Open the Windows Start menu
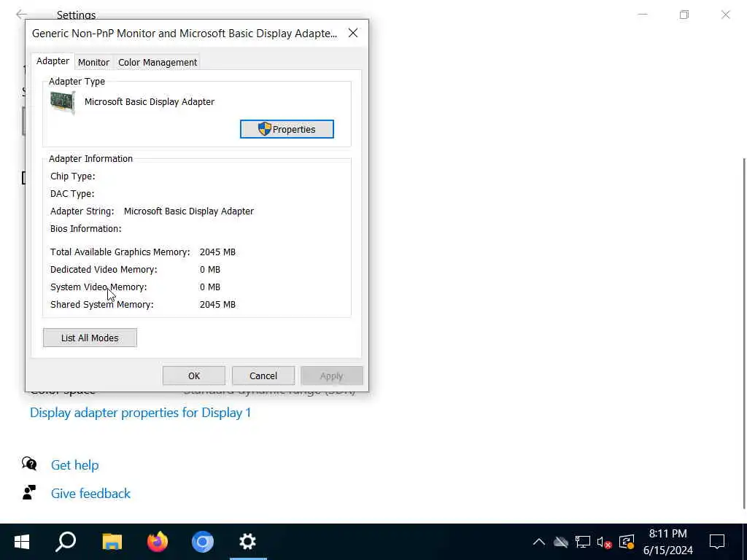This screenshot has height=560, width=747. click(22, 542)
